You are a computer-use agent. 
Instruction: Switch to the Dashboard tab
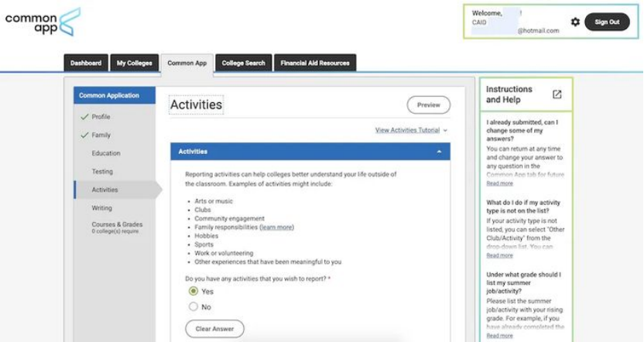pyautogui.click(x=86, y=63)
